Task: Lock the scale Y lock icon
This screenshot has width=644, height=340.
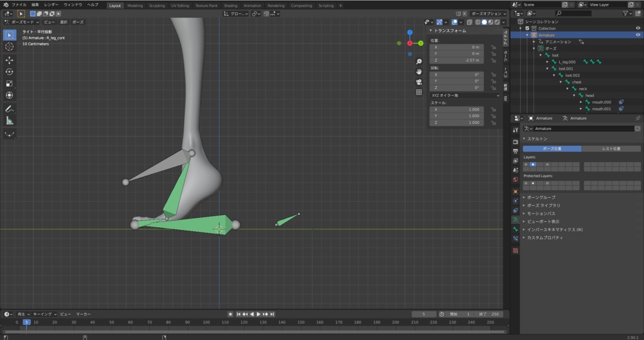Action: (493, 116)
